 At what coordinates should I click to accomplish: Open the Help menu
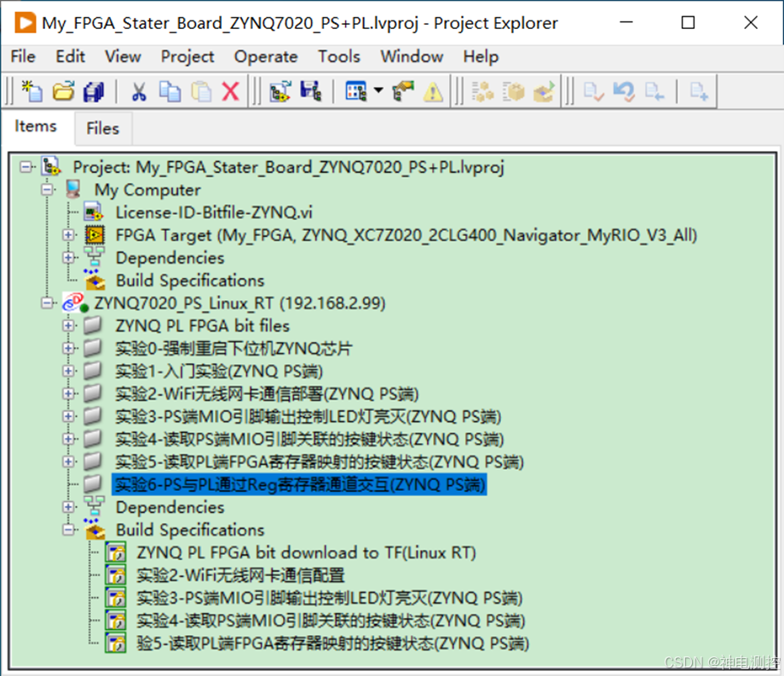(x=481, y=56)
